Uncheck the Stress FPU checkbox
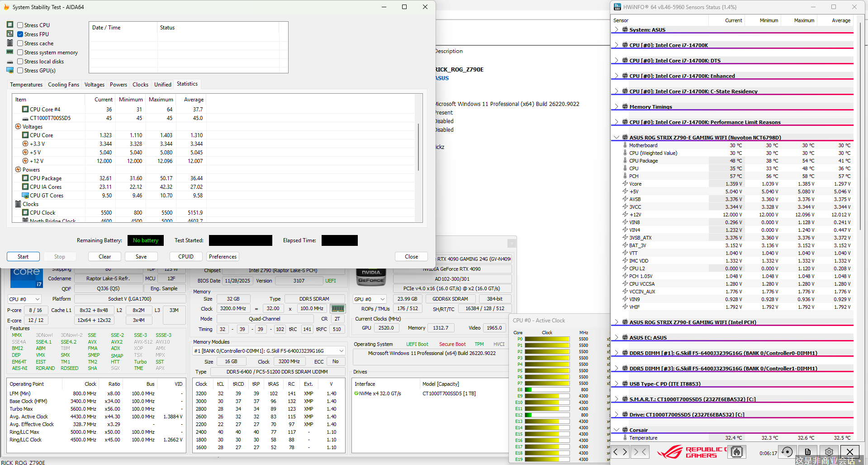 (20, 34)
